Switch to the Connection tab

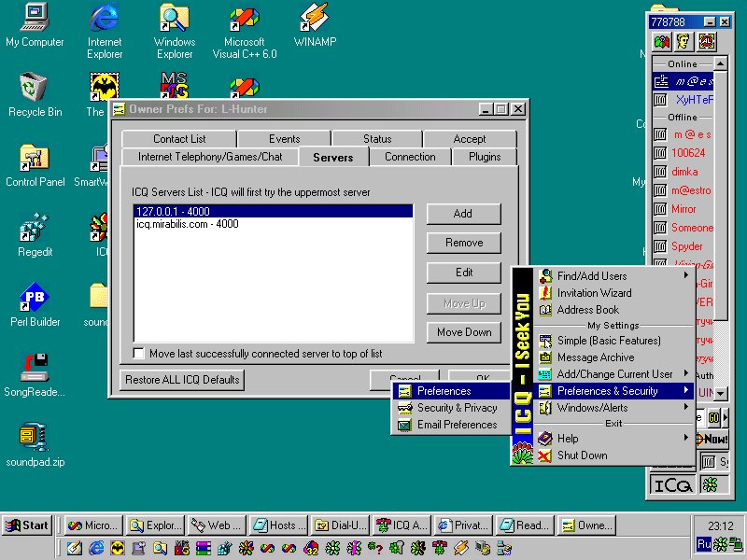pos(410,157)
